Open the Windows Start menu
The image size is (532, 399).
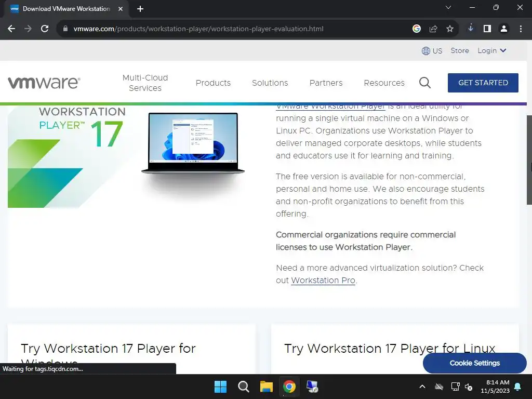coord(220,387)
